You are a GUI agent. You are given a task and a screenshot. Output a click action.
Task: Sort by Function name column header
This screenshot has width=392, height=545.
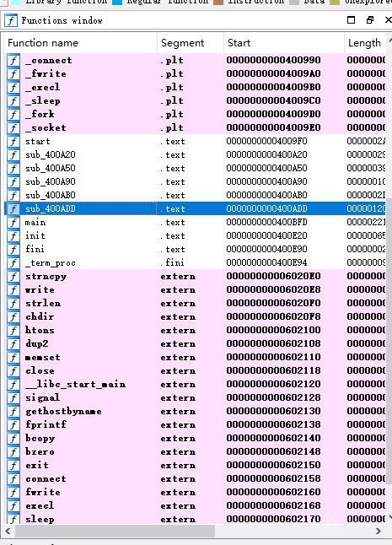coord(82,43)
